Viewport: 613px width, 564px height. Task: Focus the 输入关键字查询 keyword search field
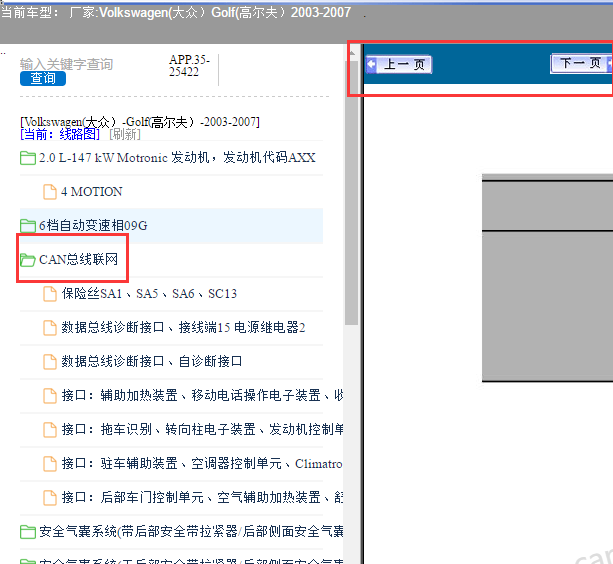(66, 64)
